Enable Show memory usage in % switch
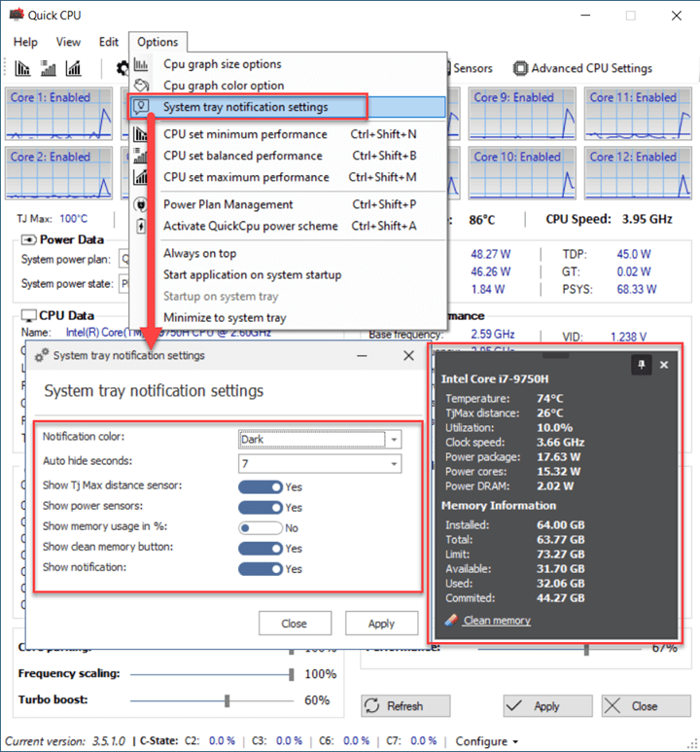The width and height of the screenshot is (700, 752). [261, 528]
